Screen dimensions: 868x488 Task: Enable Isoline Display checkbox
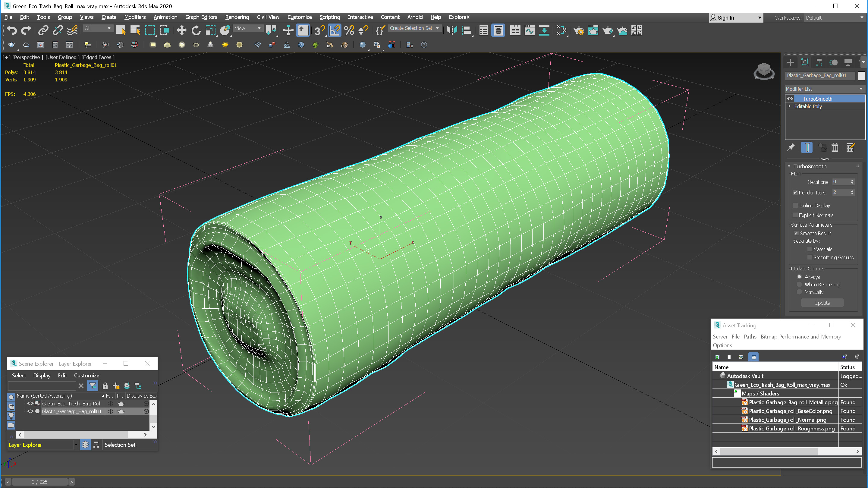796,205
